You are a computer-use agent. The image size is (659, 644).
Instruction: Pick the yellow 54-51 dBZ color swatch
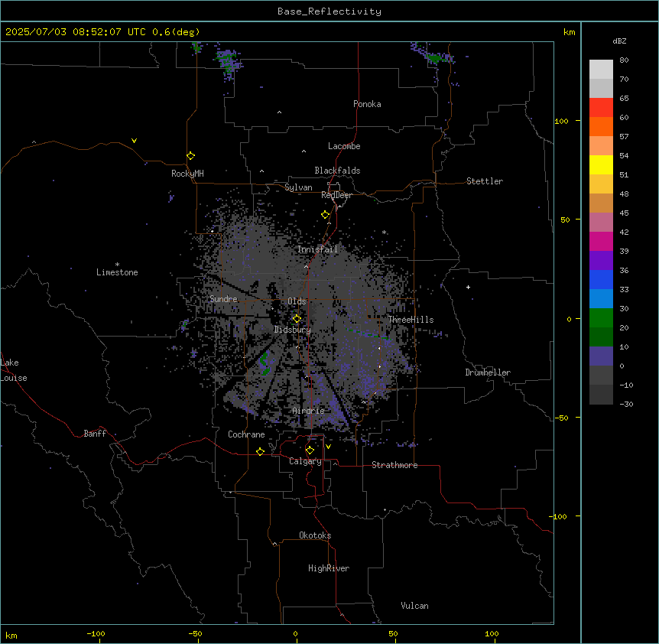601,164
